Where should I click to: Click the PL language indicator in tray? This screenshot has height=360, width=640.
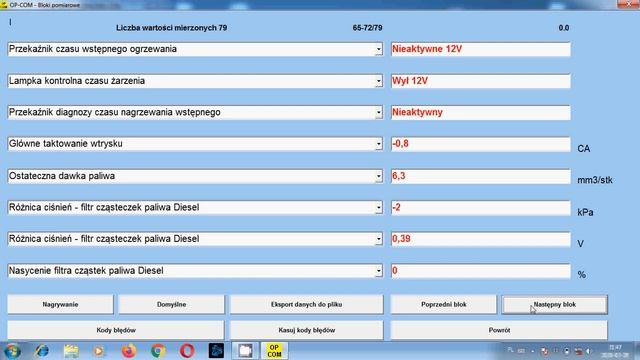pos(511,350)
